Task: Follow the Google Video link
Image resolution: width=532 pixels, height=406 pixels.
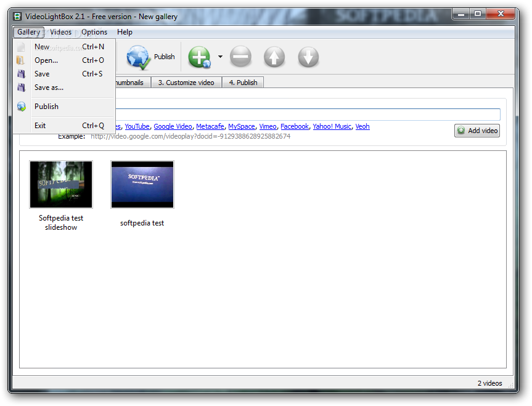Action: [x=173, y=126]
